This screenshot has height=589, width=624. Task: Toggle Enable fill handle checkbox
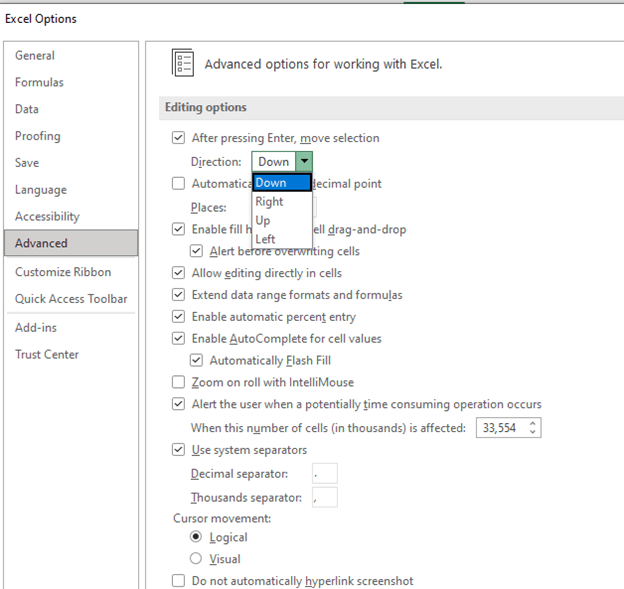coord(178,229)
